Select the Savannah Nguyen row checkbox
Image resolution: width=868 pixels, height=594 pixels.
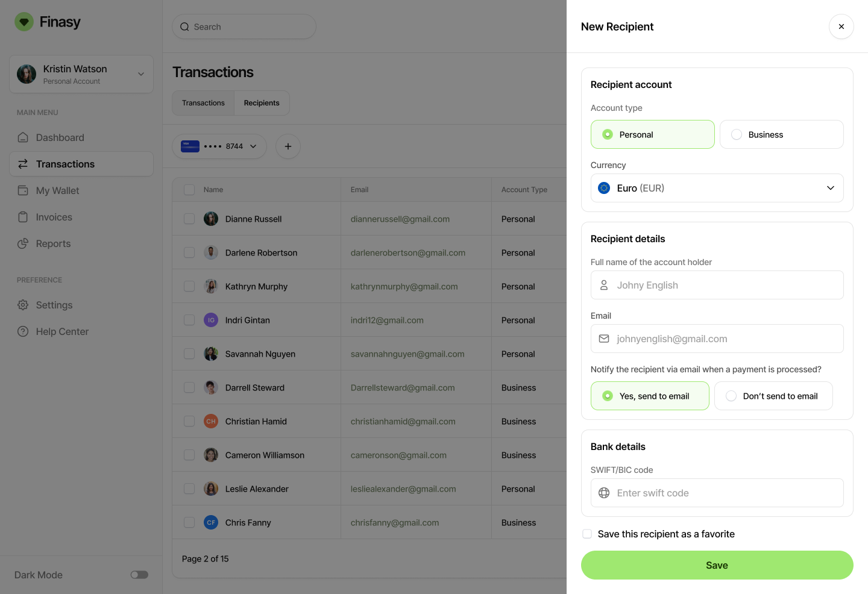click(189, 354)
